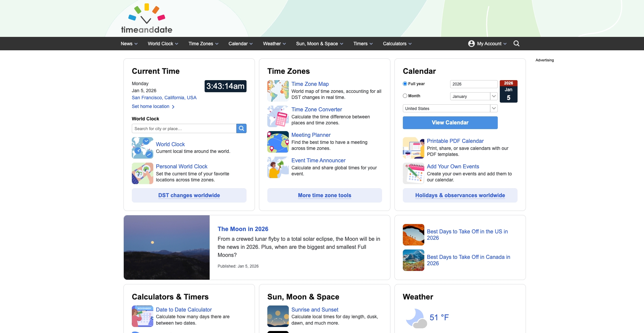Open the DST changes worldwide link
The image size is (644, 333).
coord(189,195)
